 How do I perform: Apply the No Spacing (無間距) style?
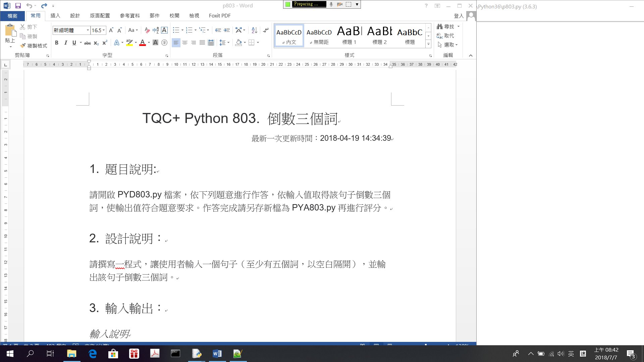point(319,36)
